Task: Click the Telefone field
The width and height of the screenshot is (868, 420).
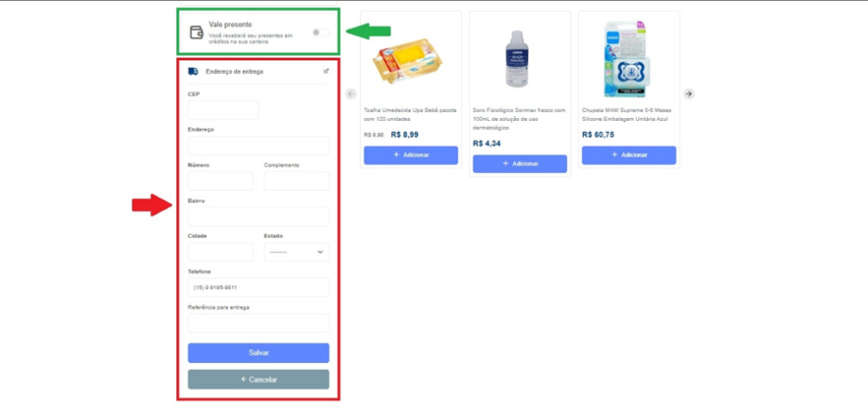Action: (259, 287)
